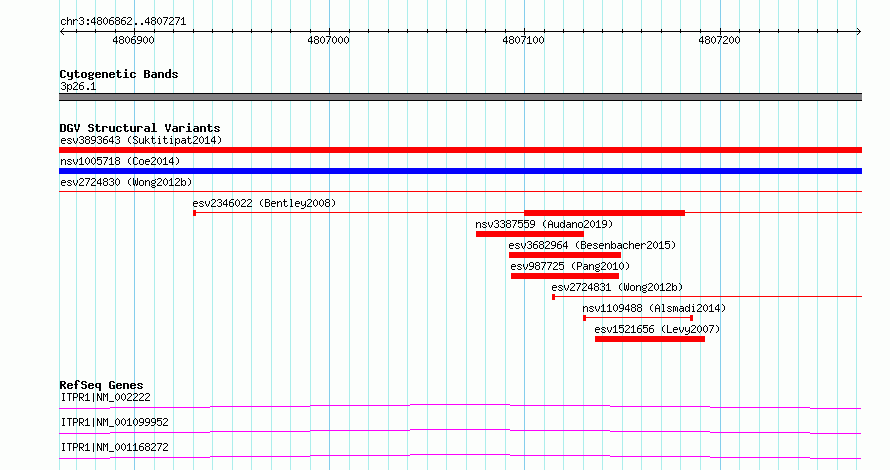Select the red esv987725 variant bar

pos(565,276)
